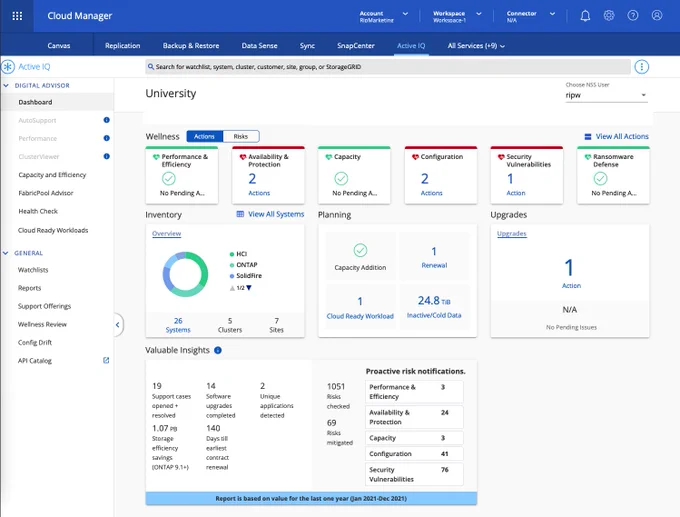The width and height of the screenshot is (680, 517).
Task: Click the blue SolidFire legend dot
Action: (232, 276)
